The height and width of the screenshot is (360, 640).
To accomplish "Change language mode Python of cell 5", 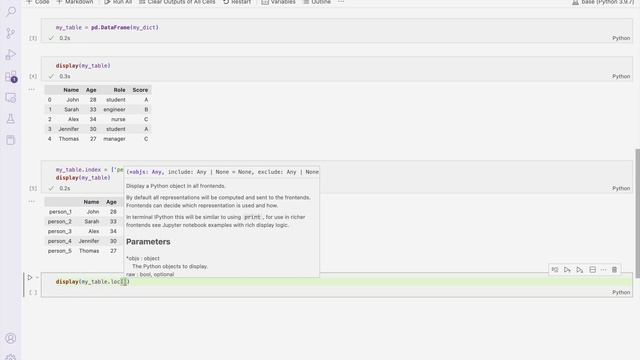I will (621, 188).
